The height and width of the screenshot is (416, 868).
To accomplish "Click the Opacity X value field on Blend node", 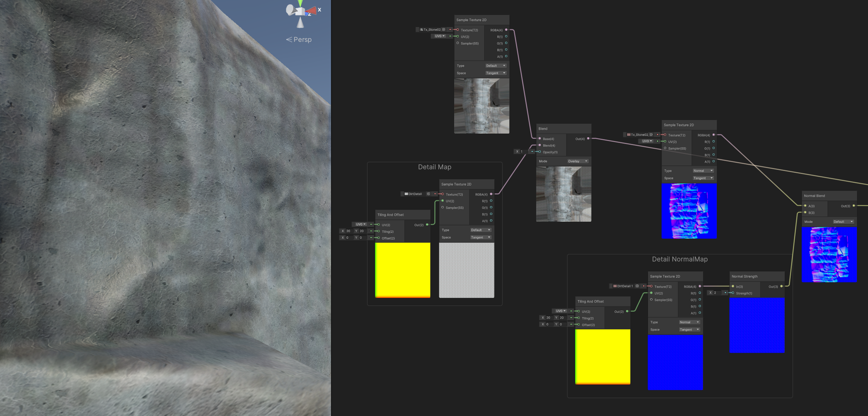I will [x=523, y=151].
